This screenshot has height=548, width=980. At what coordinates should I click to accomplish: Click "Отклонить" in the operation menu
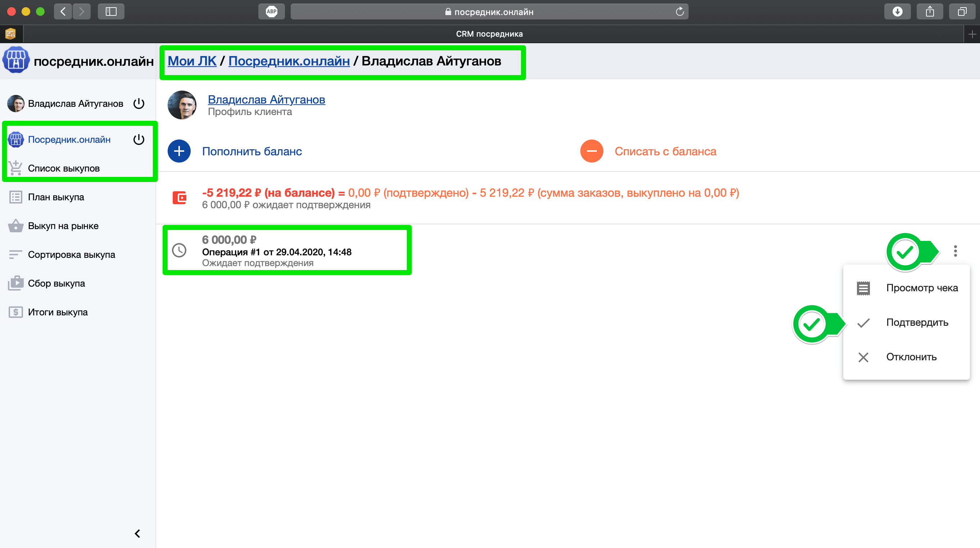pyautogui.click(x=911, y=357)
